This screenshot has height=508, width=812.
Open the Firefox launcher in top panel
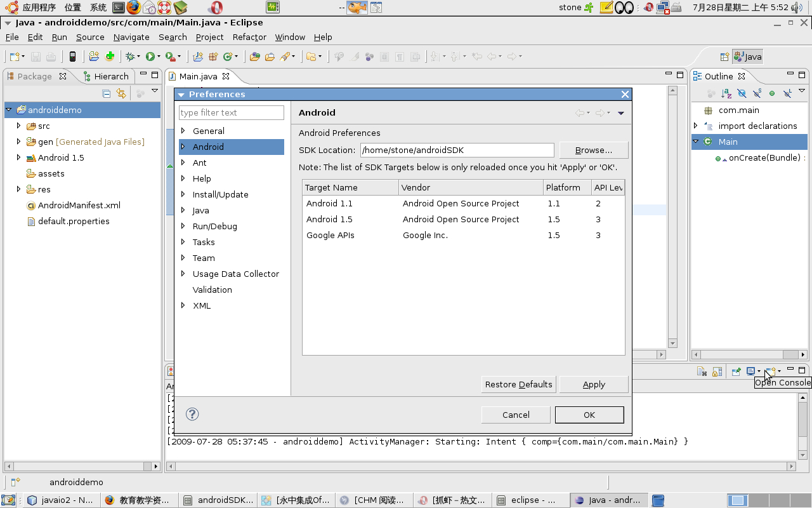point(133,8)
